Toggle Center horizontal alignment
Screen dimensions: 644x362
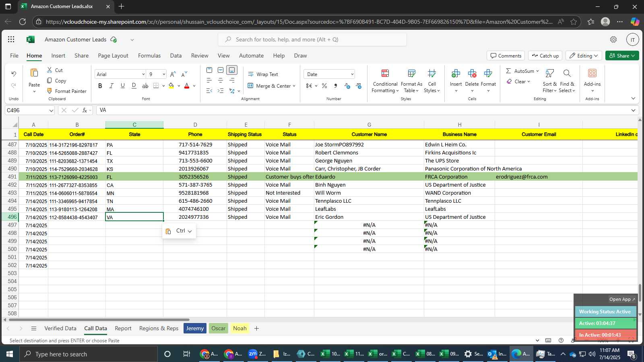221,80
